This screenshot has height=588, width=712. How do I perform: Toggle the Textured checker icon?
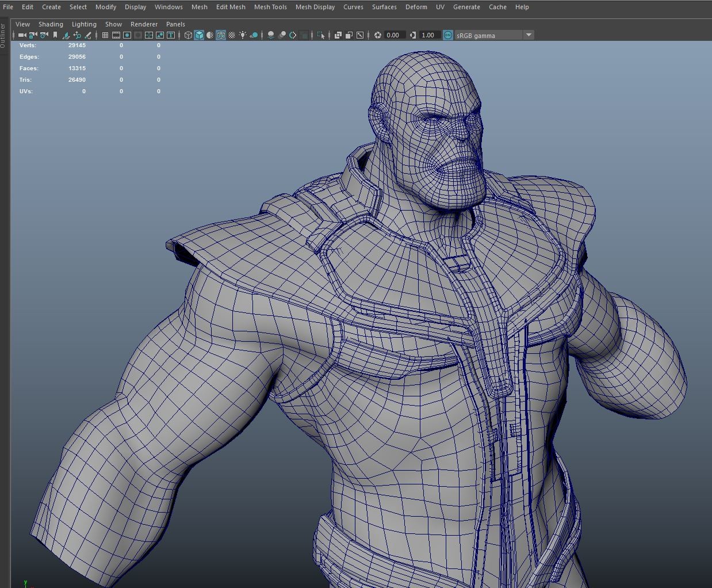232,35
